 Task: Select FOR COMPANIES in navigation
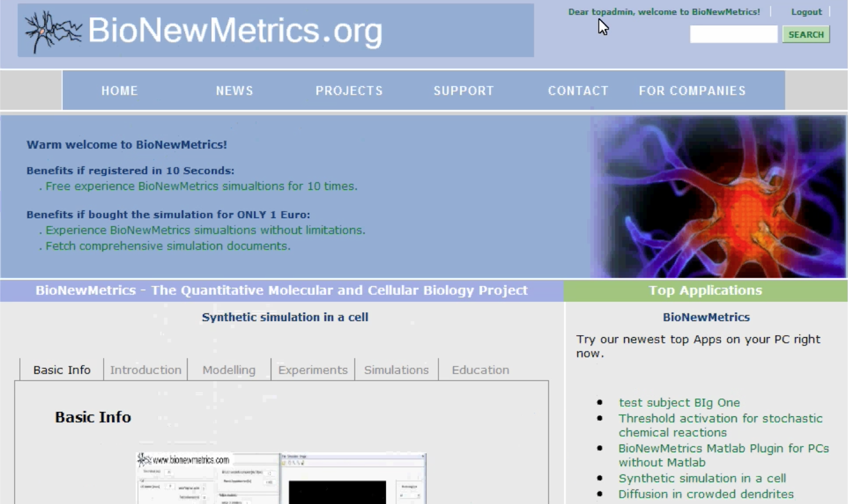tap(692, 91)
